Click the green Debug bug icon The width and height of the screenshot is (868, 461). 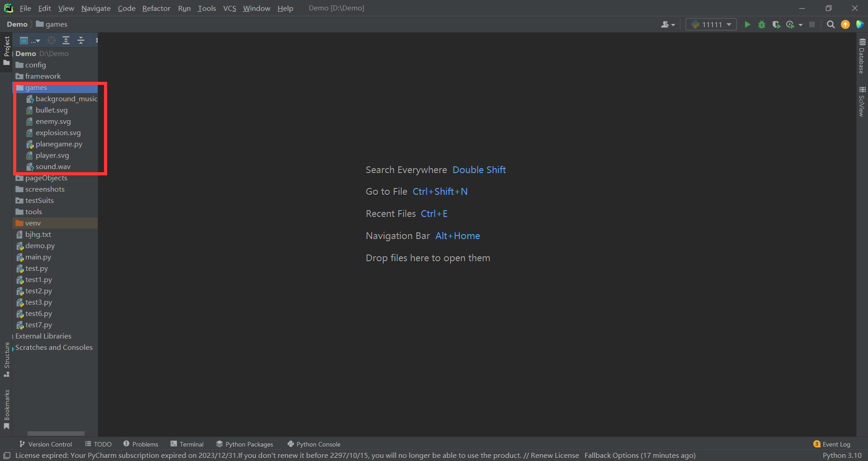coord(762,24)
